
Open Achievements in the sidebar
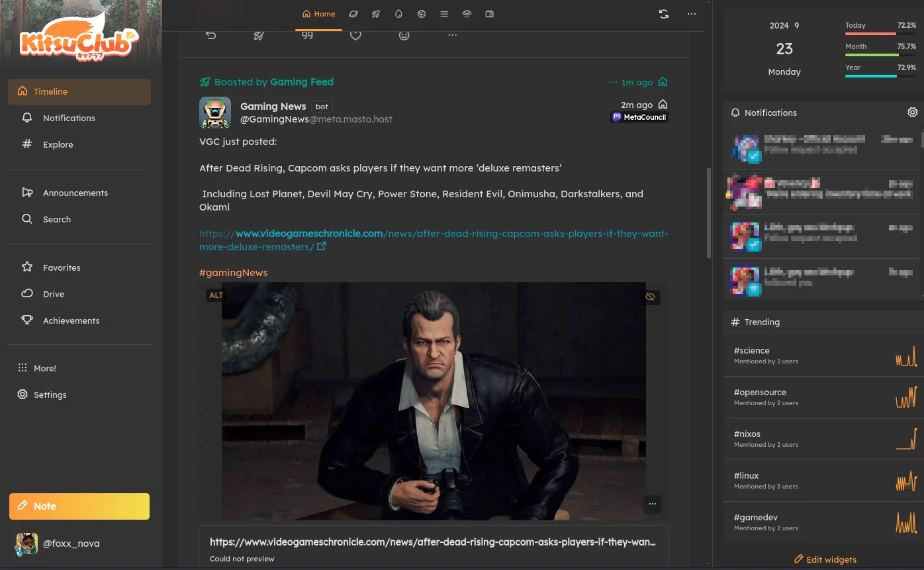click(x=79, y=320)
